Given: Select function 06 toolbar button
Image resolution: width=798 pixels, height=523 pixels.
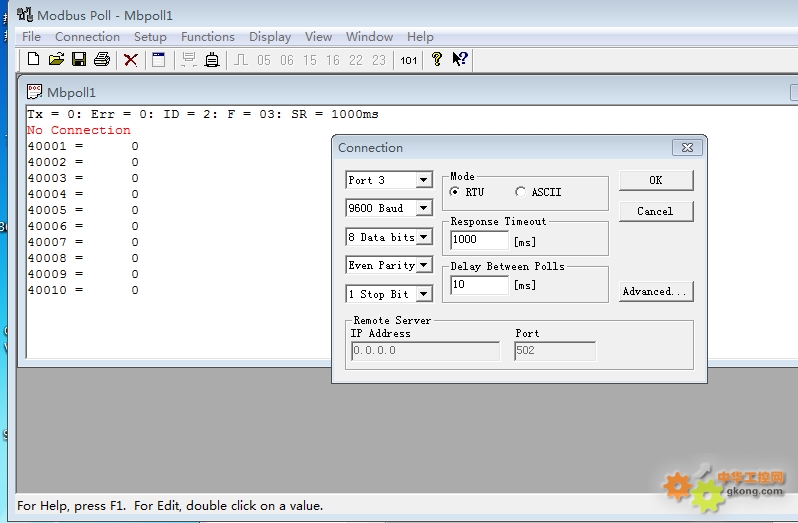Looking at the screenshot, I should pos(287,61).
